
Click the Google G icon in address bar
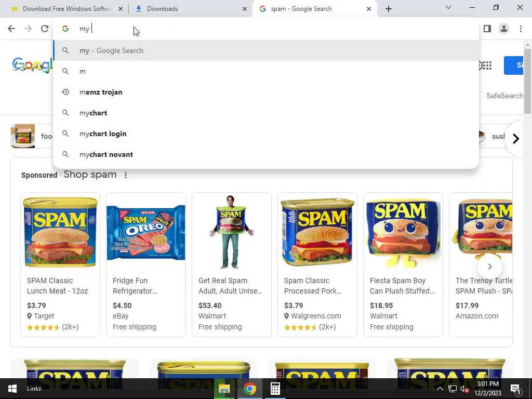click(x=65, y=29)
